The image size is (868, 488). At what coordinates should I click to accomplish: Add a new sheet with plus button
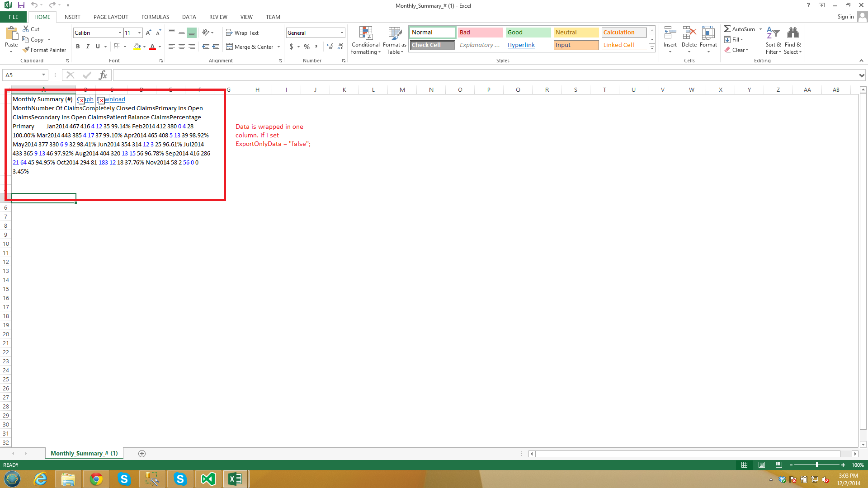[142, 453]
